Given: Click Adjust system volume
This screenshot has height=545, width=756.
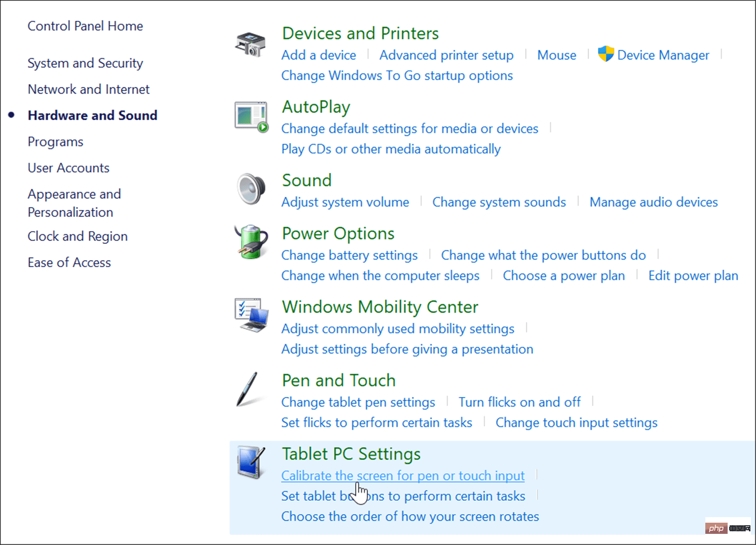Looking at the screenshot, I should tap(346, 202).
